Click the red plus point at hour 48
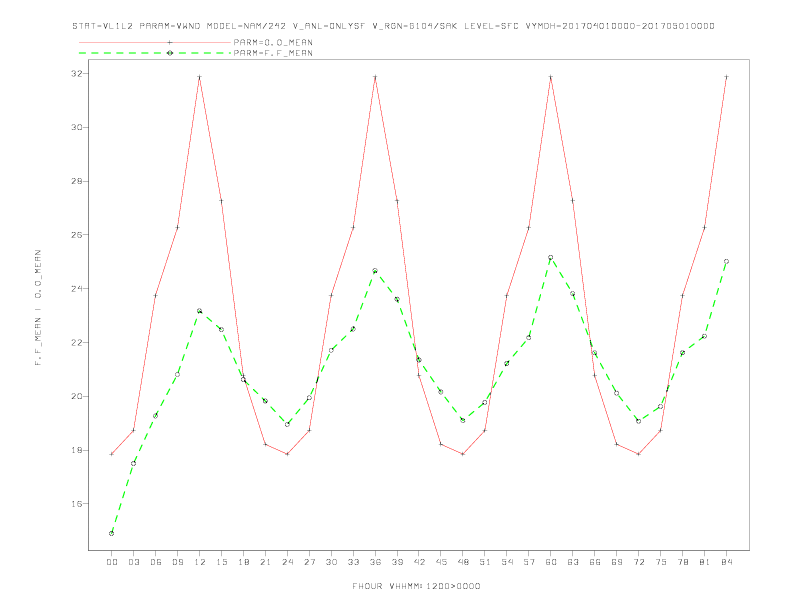The image size is (792, 612). coord(463,454)
